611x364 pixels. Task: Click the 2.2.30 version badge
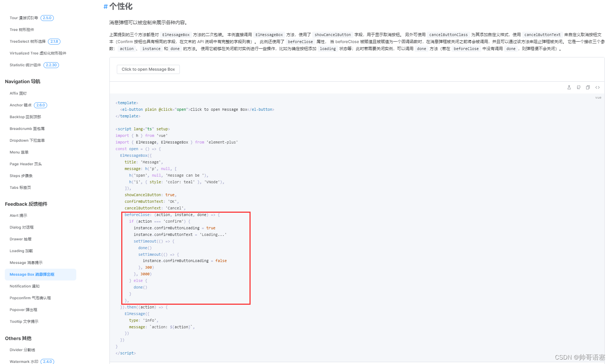point(51,65)
